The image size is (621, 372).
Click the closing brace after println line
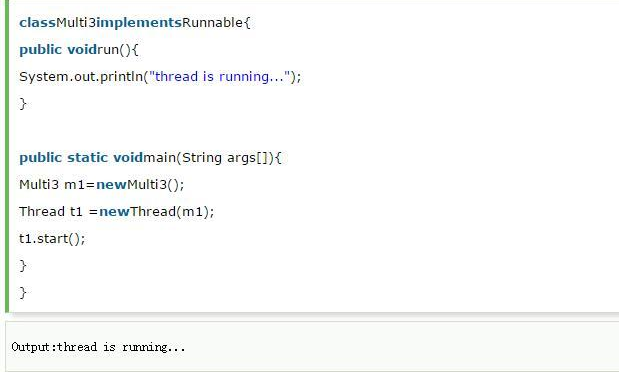point(23,104)
